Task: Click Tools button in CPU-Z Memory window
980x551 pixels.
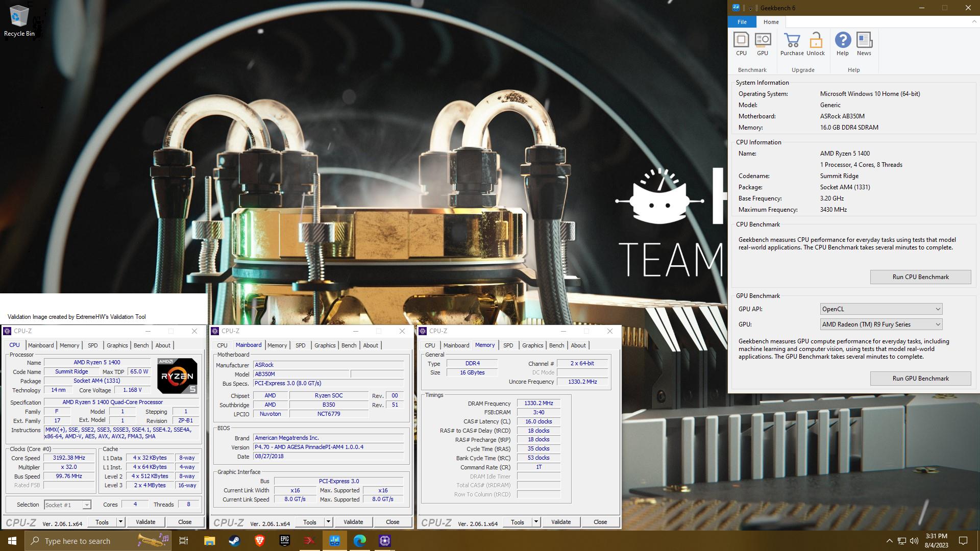Action: tap(518, 522)
